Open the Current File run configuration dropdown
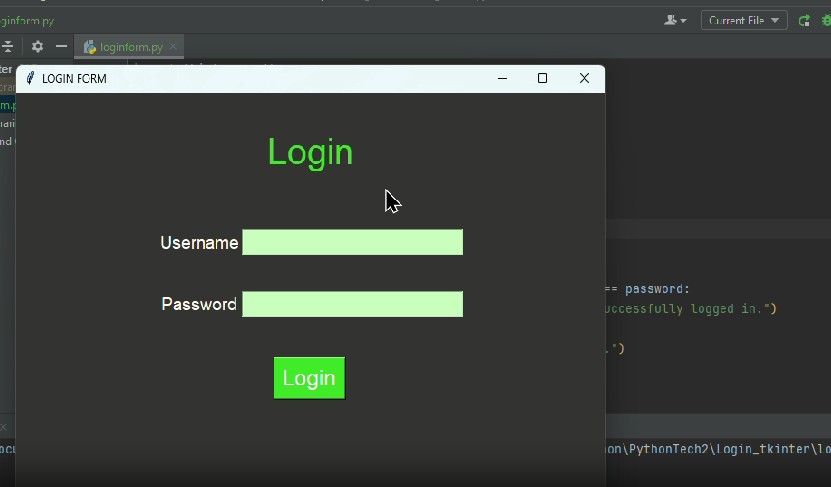The image size is (831, 487). [x=744, y=20]
